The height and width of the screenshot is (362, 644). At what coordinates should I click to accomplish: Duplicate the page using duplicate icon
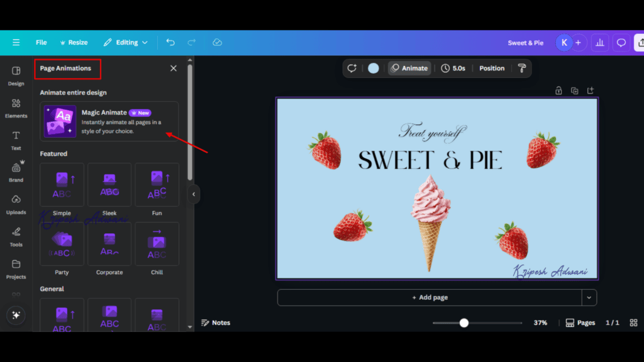(x=574, y=90)
